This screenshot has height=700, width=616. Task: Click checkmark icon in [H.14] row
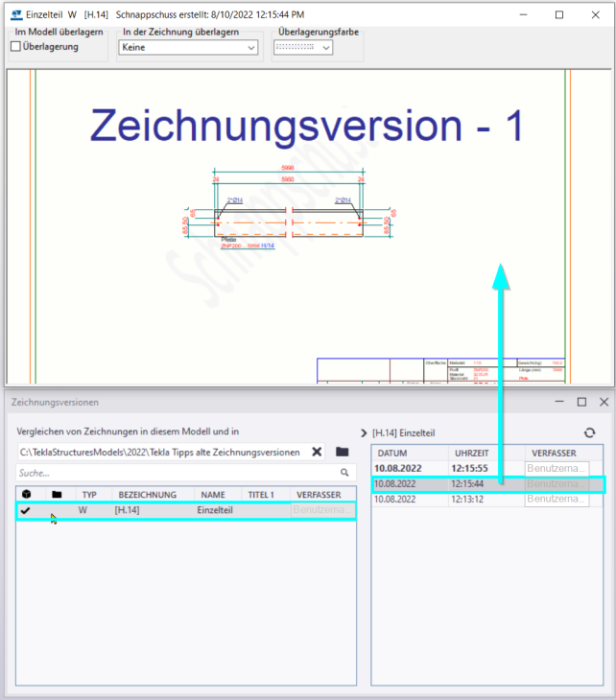(x=26, y=510)
